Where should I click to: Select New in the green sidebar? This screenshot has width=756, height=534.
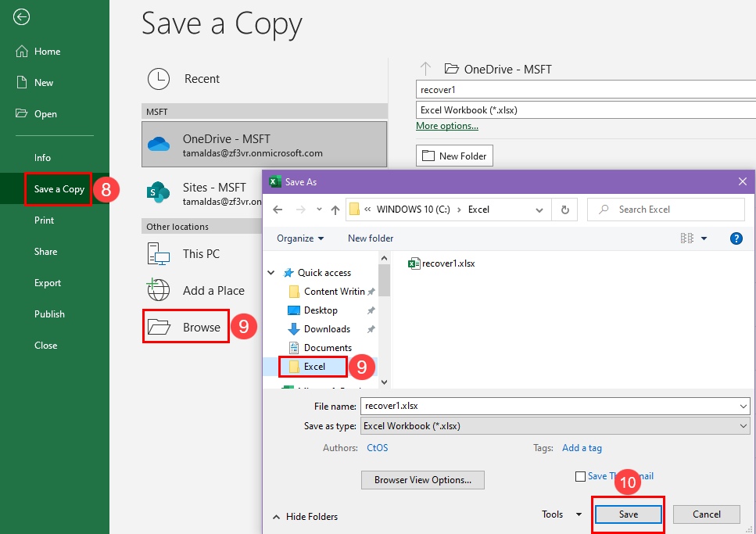[34, 83]
